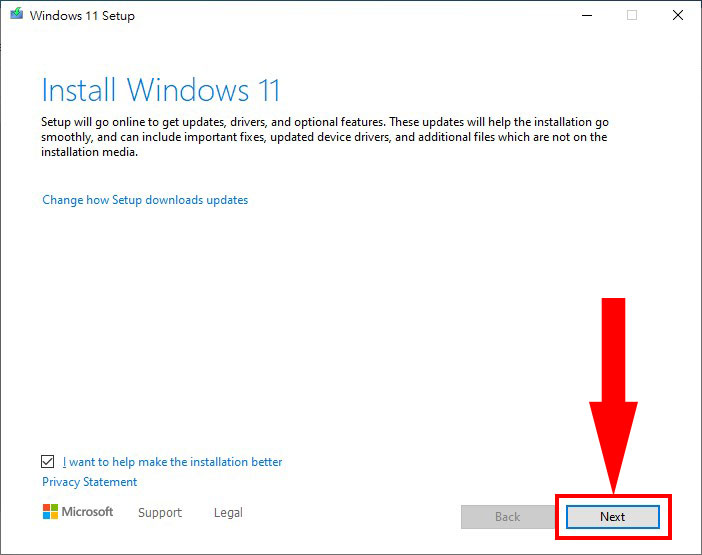Open the Support link
This screenshot has height=555, width=702.
click(x=160, y=512)
